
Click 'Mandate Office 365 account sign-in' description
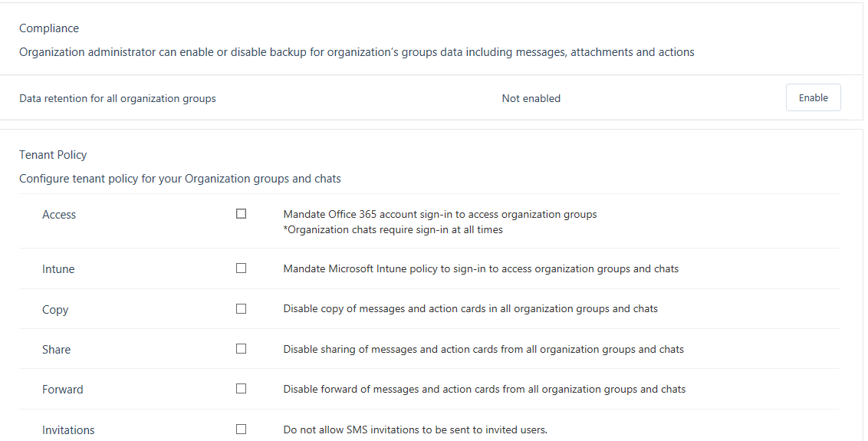point(439,215)
